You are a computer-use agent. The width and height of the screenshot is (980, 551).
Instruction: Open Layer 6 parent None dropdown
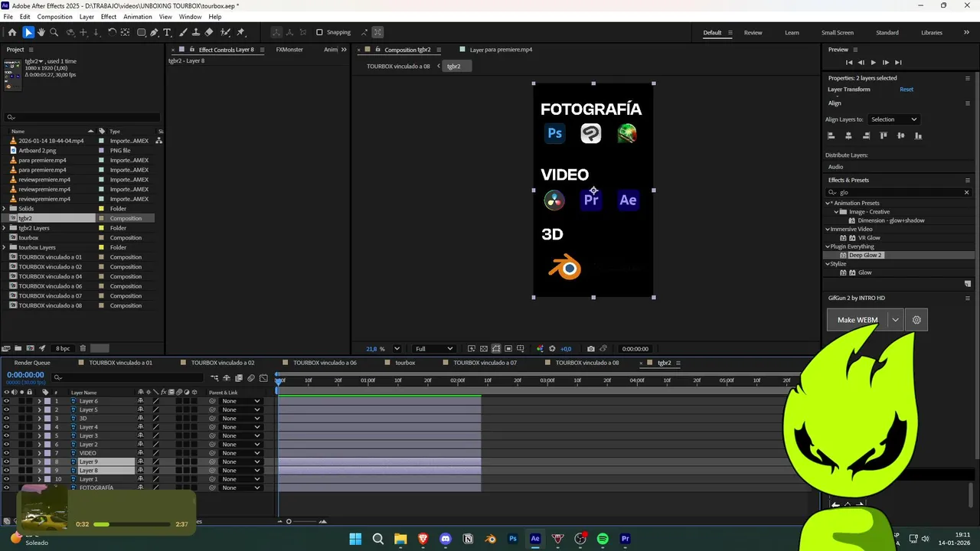pos(240,401)
